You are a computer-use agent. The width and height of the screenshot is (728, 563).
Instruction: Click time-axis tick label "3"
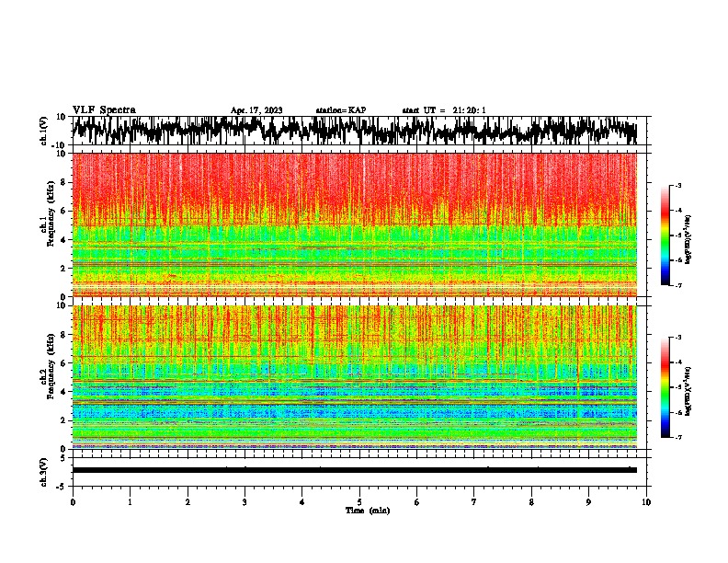coord(245,502)
